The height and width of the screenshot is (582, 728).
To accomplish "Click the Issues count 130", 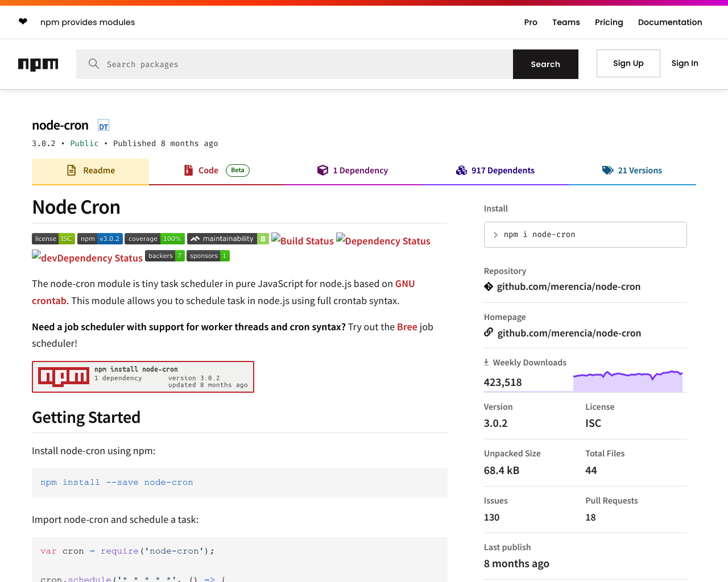I will pos(491,517).
